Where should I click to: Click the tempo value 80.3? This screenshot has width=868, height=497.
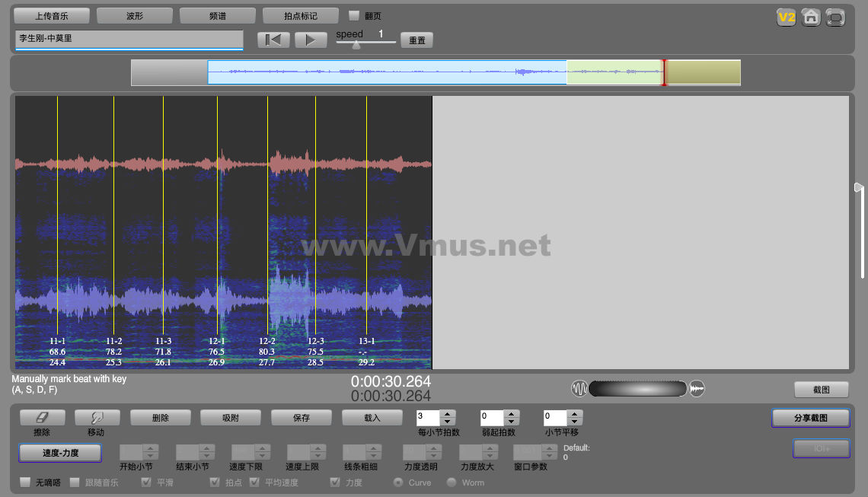(266, 352)
